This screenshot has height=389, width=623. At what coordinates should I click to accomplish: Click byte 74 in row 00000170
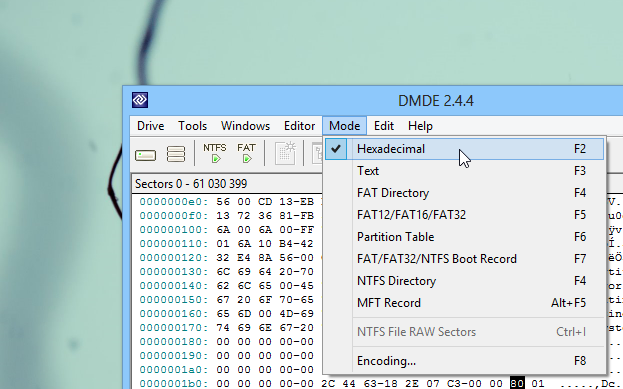point(223,328)
